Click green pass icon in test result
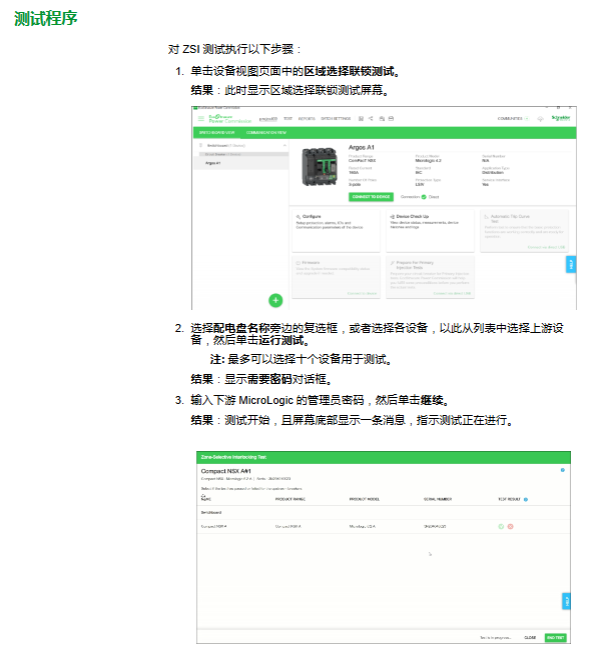 [501, 526]
